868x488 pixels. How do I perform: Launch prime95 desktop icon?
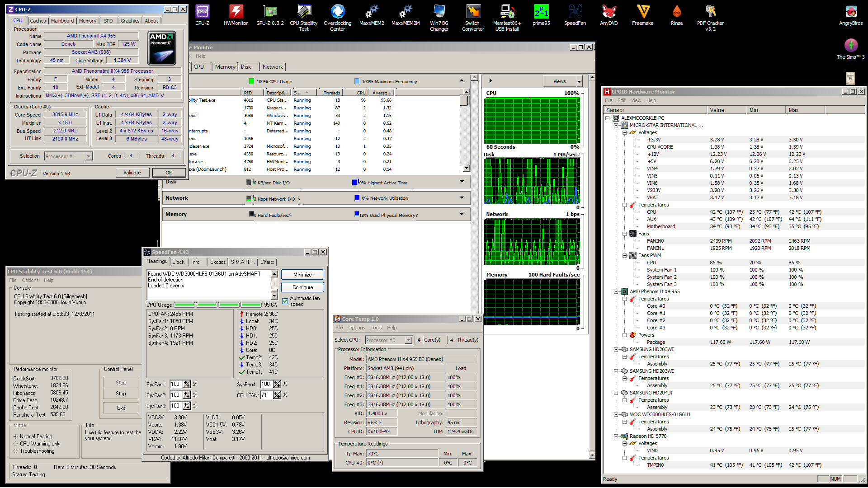click(x=541, y=15)
